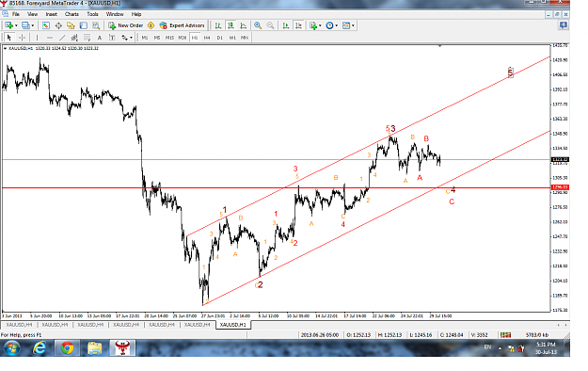
Task: Select the text label T tool
Action: tap(112, 38)
